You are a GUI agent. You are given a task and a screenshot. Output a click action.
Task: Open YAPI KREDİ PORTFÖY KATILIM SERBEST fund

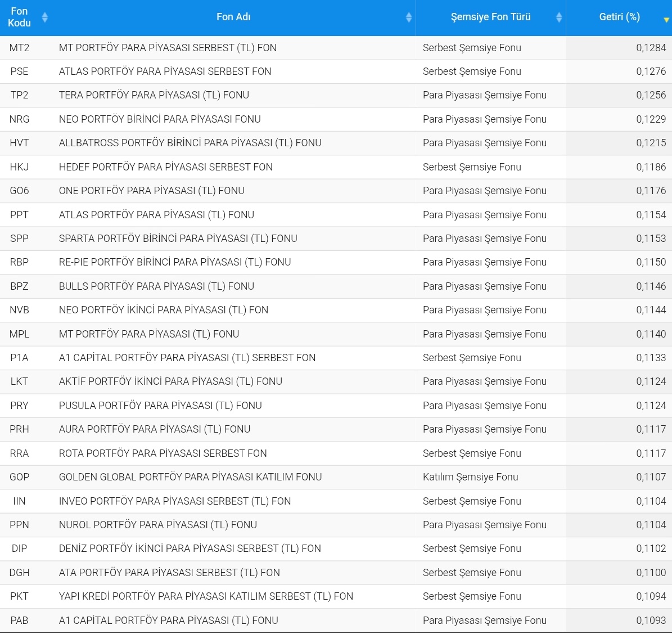[x=206, y=596]
